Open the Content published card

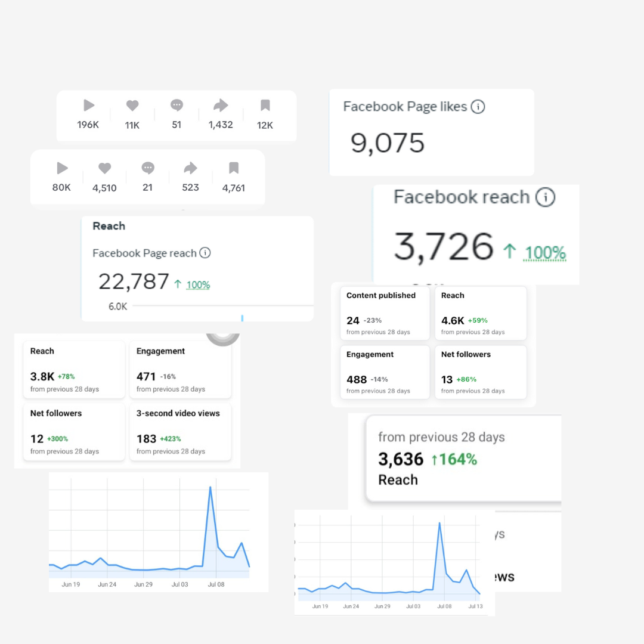pyautogui.click(x=385, y=314)
